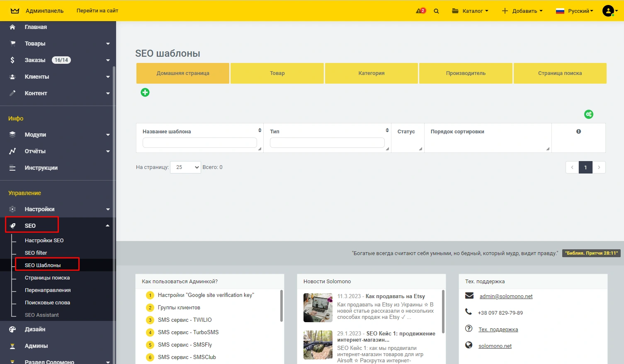Open Перенаправления in SEO submenu
624x364 pixels.
(48, 290)
